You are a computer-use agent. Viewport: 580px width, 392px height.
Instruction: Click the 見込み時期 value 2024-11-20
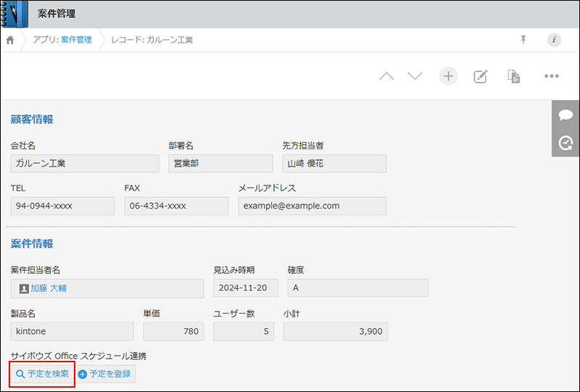246,288
